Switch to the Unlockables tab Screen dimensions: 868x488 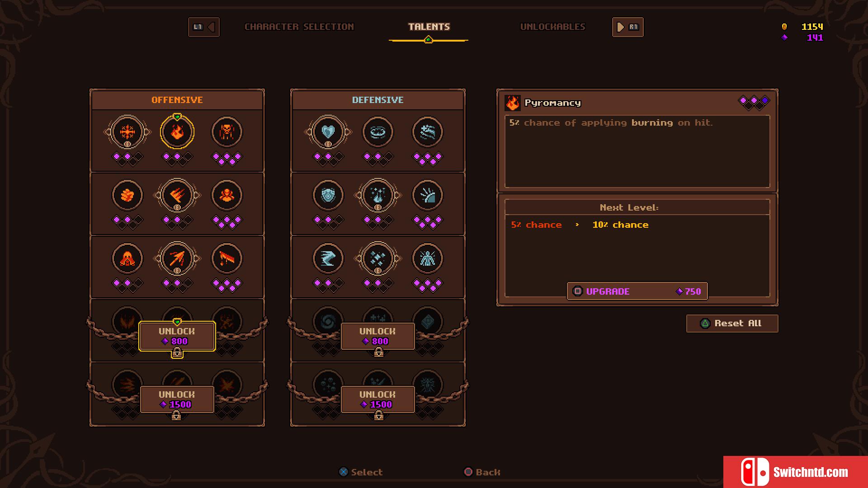coord(552,27)
